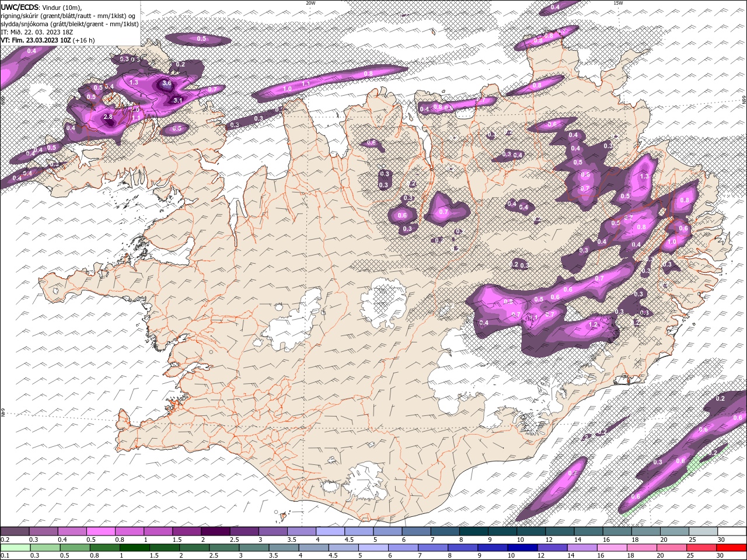Click the bright pink 0.5 snow legend swatch
The width and height of the screenshot is (747, 560).
[x=100, y=531]
